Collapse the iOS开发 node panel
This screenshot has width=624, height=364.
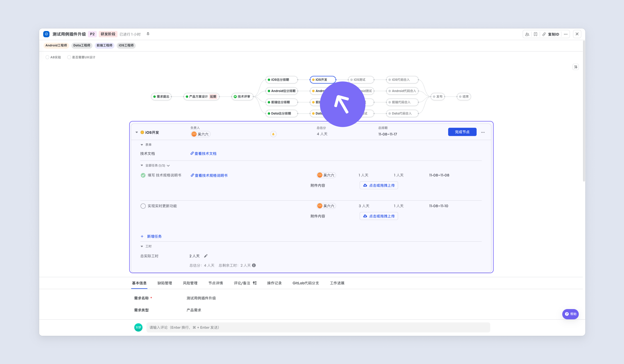click(136, 132)
